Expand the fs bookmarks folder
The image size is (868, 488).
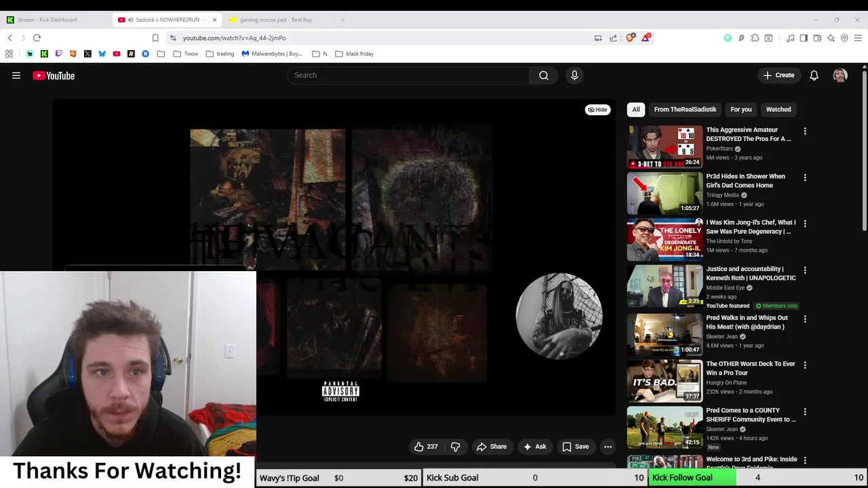(x=320, y=54)
